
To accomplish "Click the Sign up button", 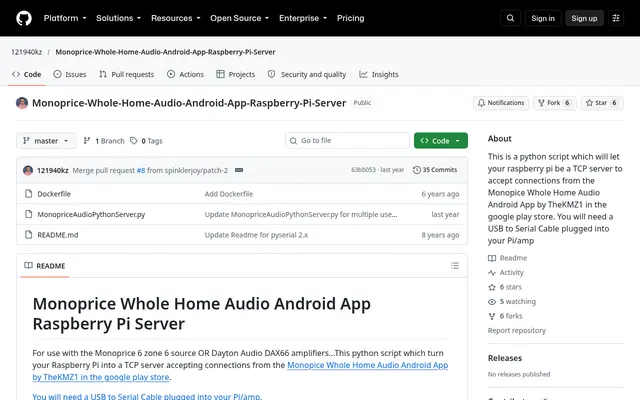I will click(584, 18).
